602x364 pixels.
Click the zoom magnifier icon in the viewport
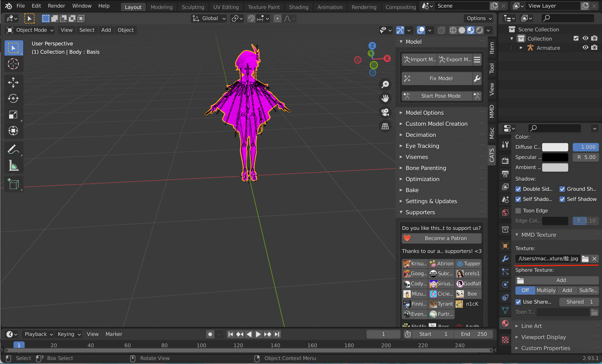pos(385,84)
